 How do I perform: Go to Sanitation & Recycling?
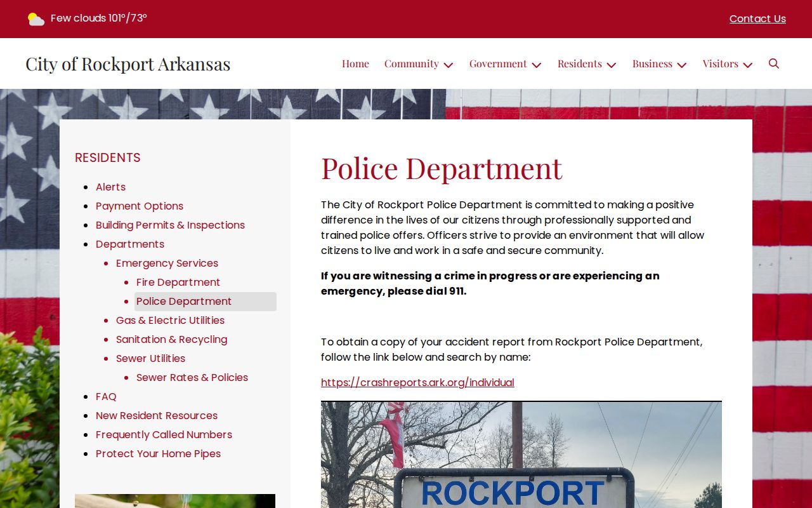tap(171, 339)
